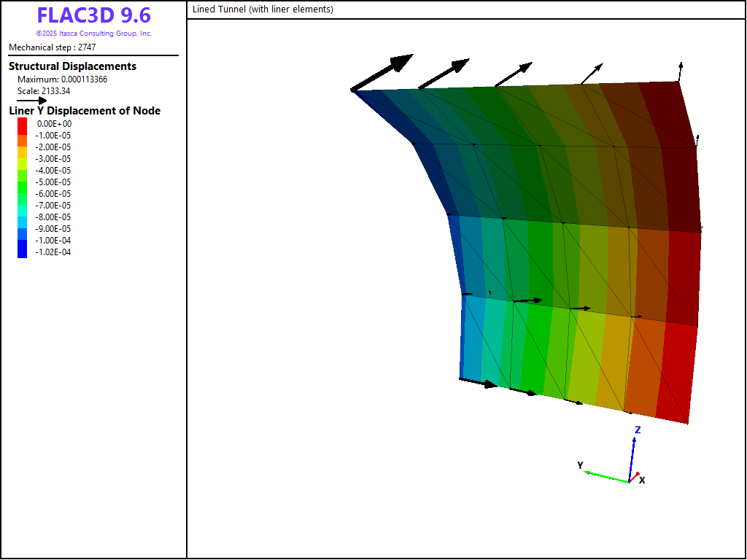This screenshot has width=747, height=560.
Task: Select the red X axis arrow
Action: click(x=634, y=479)
